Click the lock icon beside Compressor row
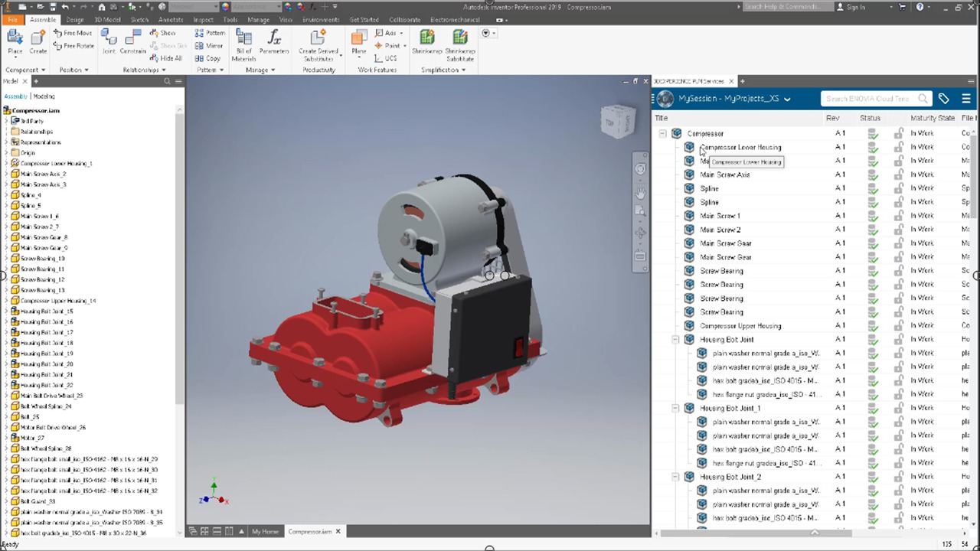Screen dimensions: 980x551 pos(898,133)
